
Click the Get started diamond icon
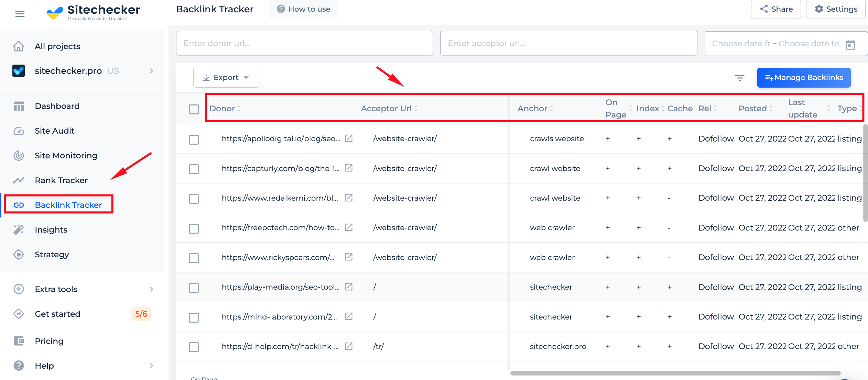coord(19,314)
